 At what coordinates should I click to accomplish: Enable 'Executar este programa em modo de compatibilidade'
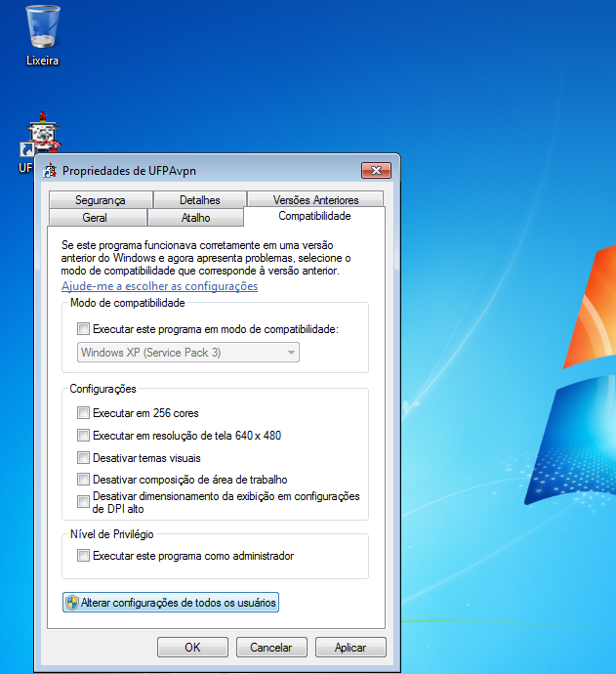pos(83,329)
